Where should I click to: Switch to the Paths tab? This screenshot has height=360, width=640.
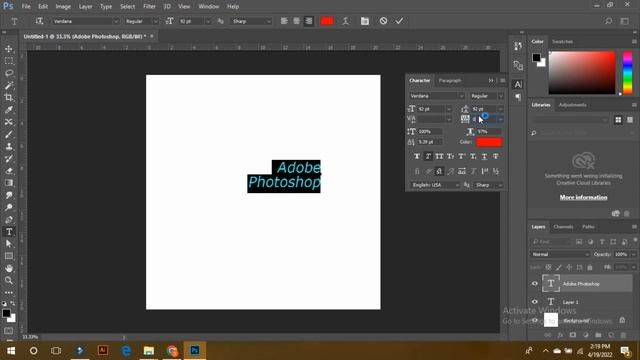click(588, 227)
